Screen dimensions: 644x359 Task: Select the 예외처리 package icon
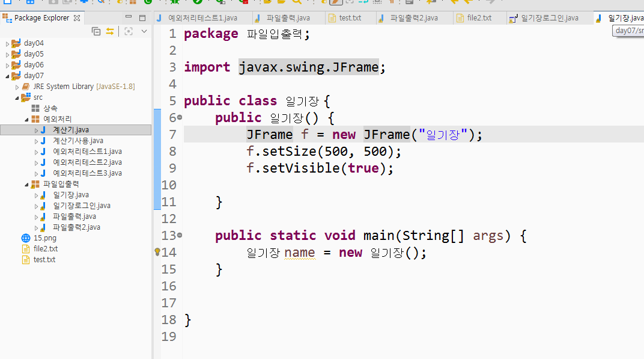pyautogui.click(x=35, y=119)
